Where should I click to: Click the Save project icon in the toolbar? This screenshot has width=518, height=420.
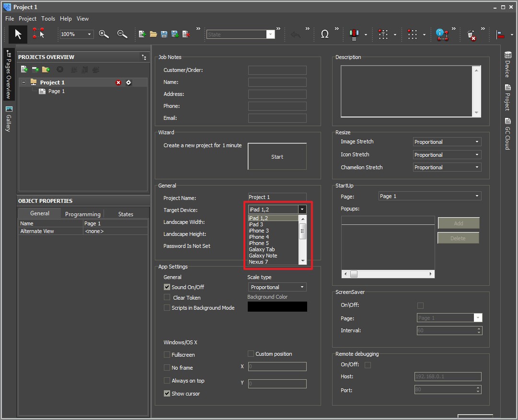pyautogui.click(x=164, y=34)
